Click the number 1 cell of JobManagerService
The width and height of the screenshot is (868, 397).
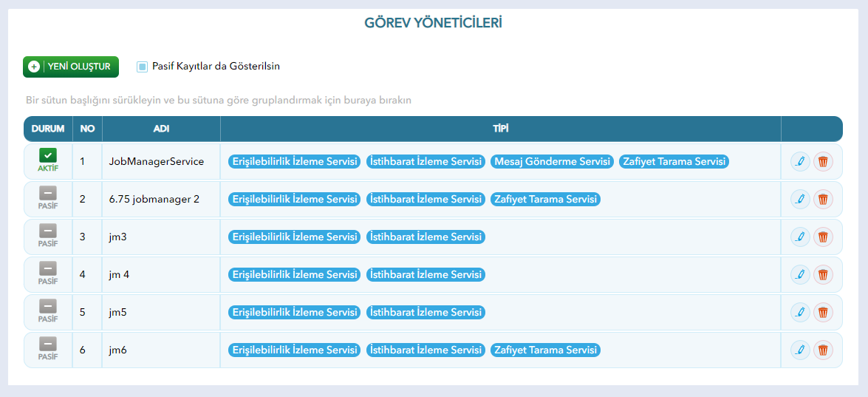[87, 162]
